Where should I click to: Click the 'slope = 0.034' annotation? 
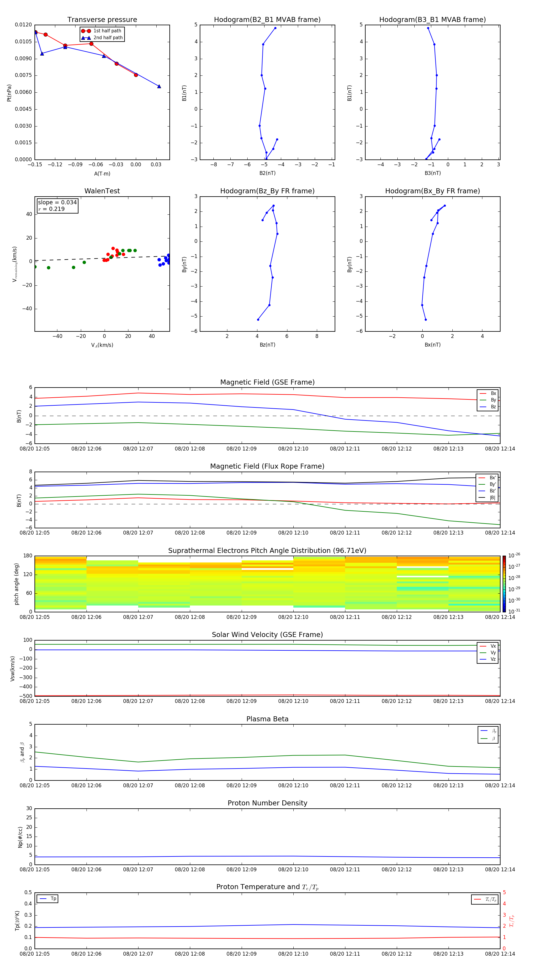57,203
